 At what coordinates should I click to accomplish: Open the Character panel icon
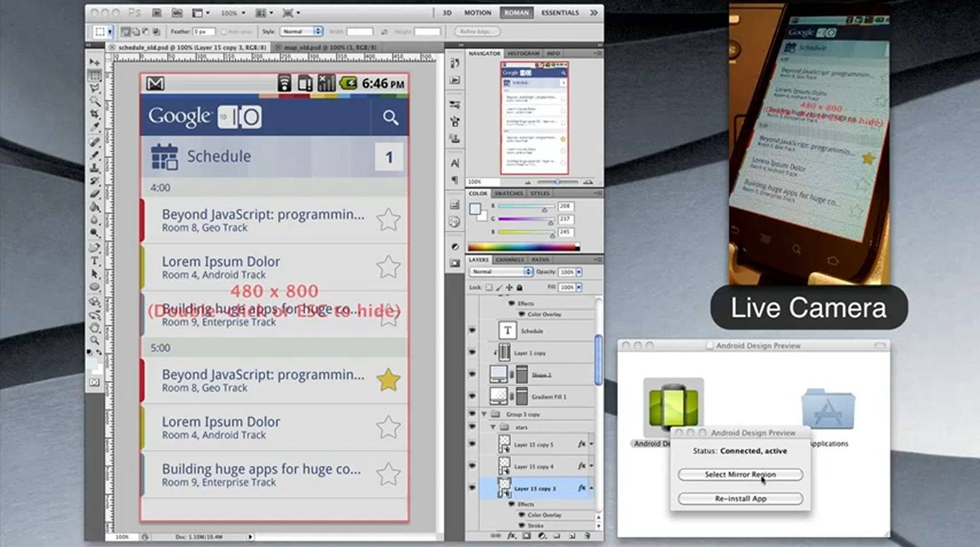[x=454, y=163]
